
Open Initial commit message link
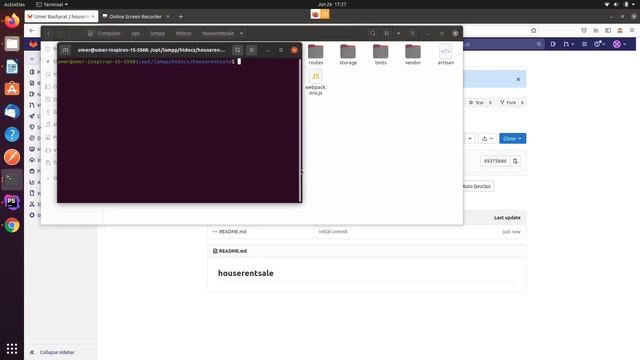[333, 232]
